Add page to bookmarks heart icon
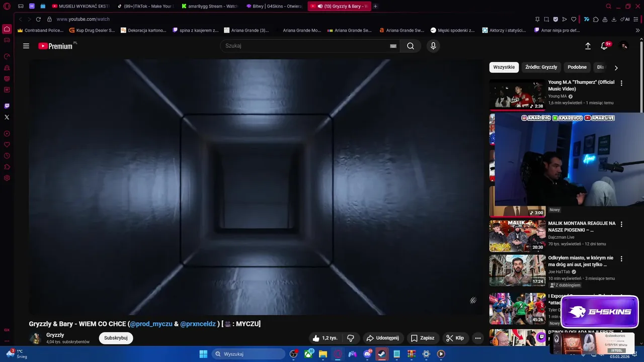Screen dimensions: 644x362 [574, 19]
